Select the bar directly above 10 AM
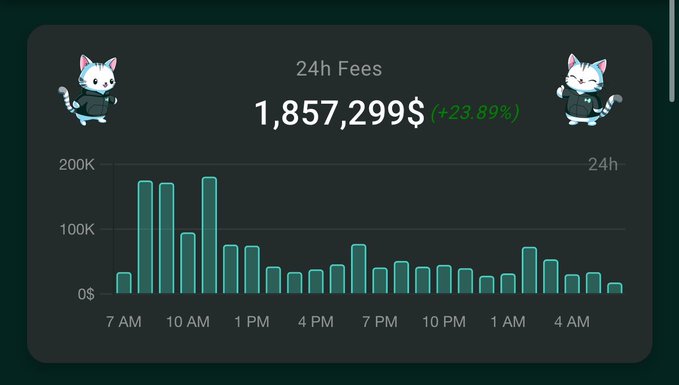The height and width of the screenshot is (385, 679). (x=188, y=263)
